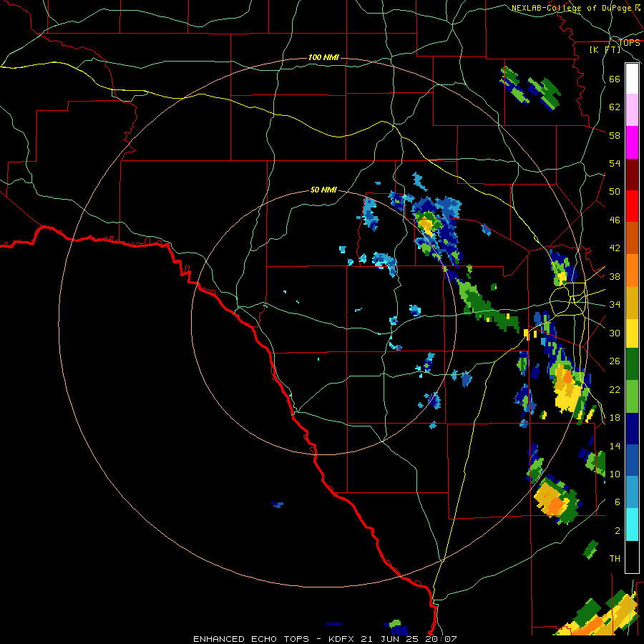Click the legend label "TH"

click(x=615, y=559)
